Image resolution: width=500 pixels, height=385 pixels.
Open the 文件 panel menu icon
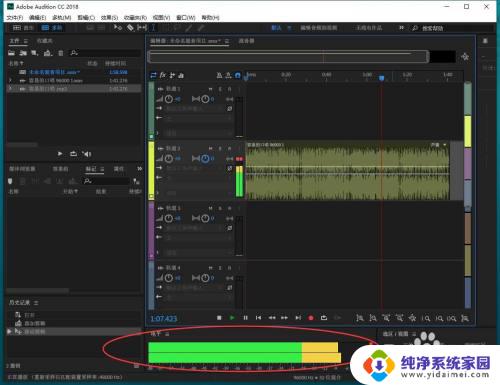point(25,41)
